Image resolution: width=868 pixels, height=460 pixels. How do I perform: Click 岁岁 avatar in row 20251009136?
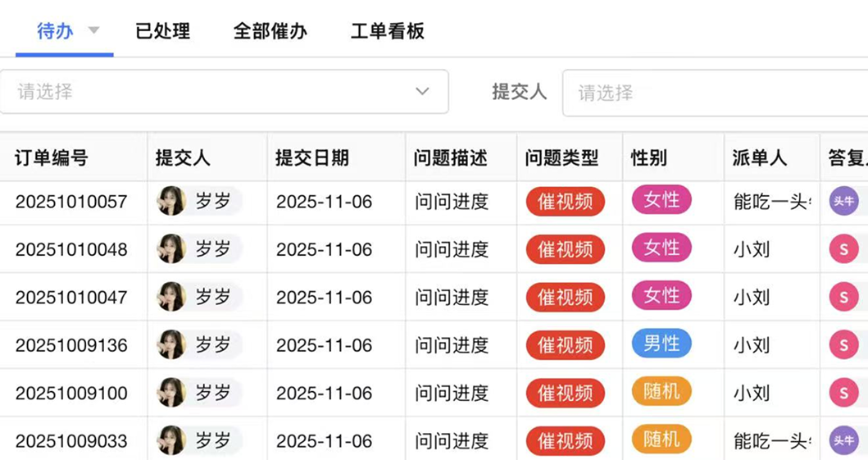tap(171, 344)
